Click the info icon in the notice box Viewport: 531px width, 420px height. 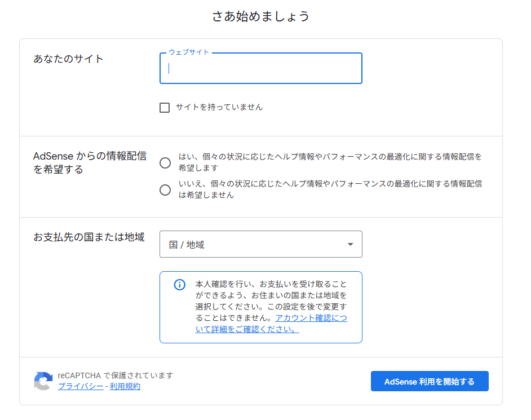pyautogui.click(x=180, y=285)
